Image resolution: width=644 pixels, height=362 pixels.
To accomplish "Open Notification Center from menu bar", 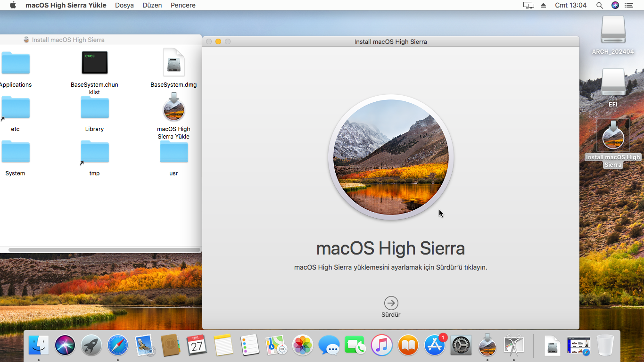I will (628, 5).
